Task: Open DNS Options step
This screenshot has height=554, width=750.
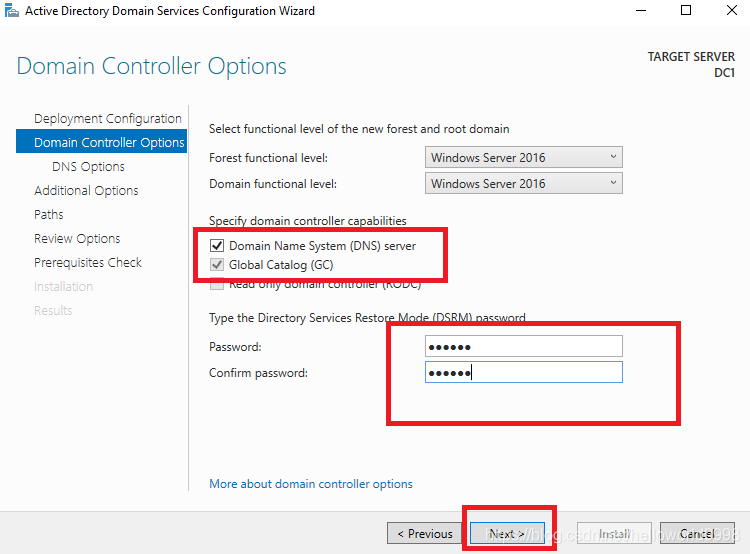Action: tap(88, 166)
